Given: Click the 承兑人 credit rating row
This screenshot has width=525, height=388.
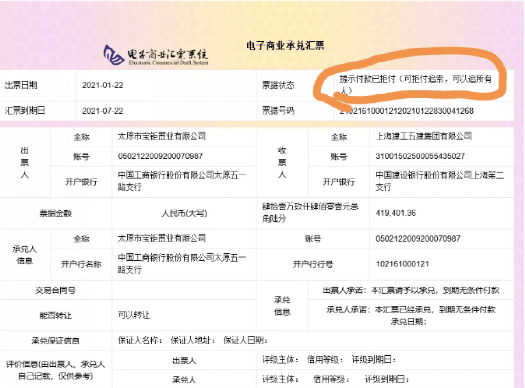Looking at the screenshot, I should click(313, 379).
